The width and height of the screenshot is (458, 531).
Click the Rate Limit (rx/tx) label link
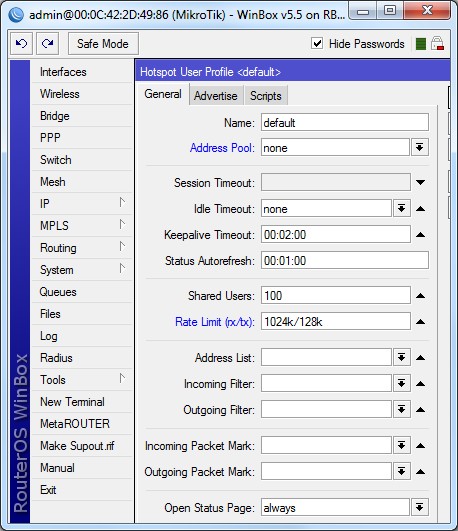point(215,322)
